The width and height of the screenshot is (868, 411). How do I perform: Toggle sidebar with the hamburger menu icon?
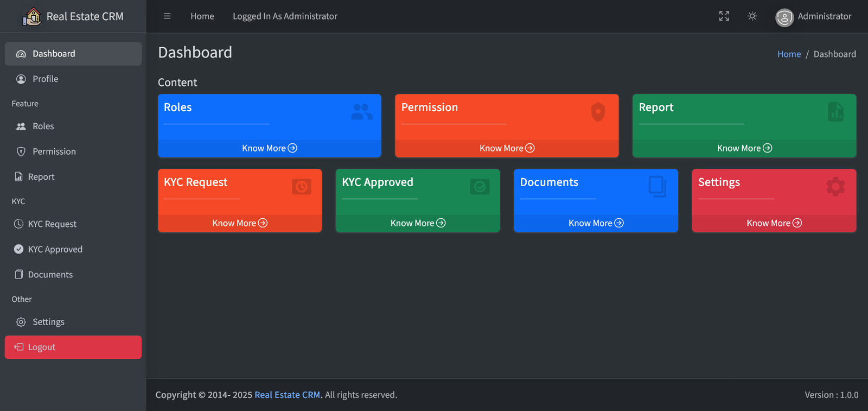point(167,16)
